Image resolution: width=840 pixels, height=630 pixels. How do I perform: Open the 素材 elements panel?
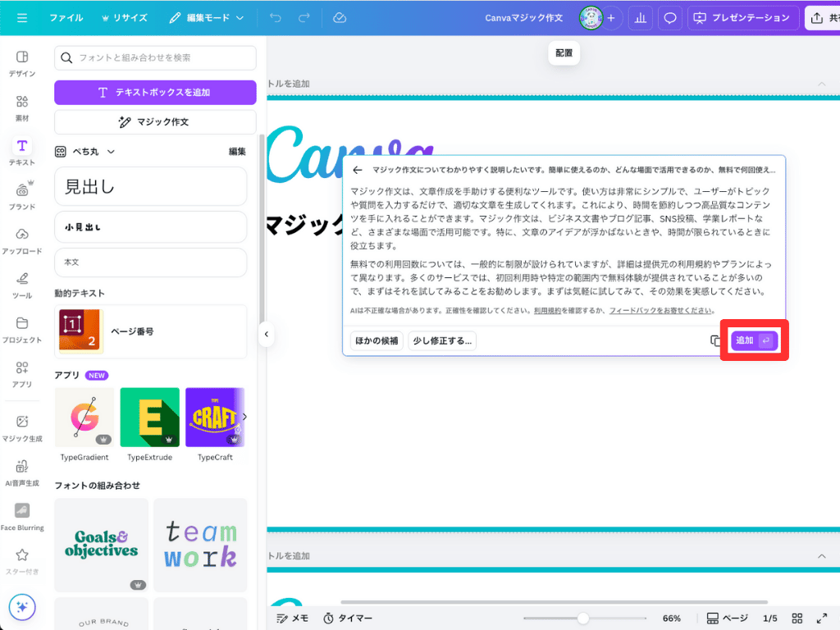[x=22, y=107]
